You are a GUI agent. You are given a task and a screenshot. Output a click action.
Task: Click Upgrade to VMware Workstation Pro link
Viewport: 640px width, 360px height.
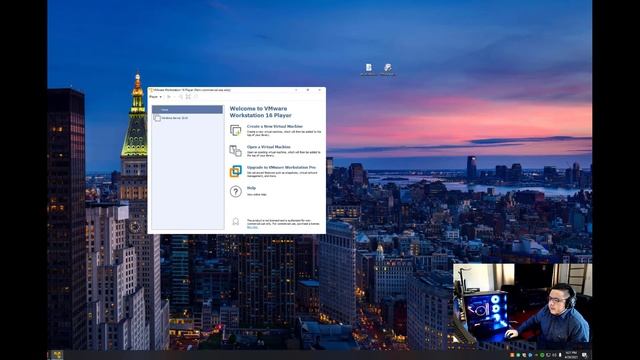click(281, 167)
